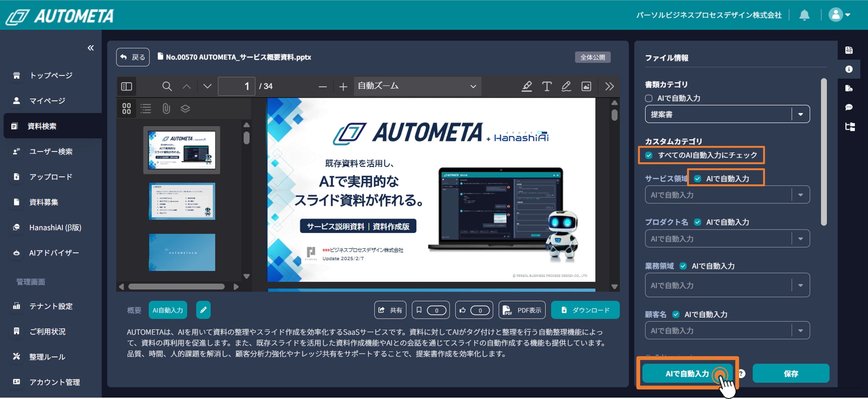
Task: Show document outline view
Action: tap(146, 109)
